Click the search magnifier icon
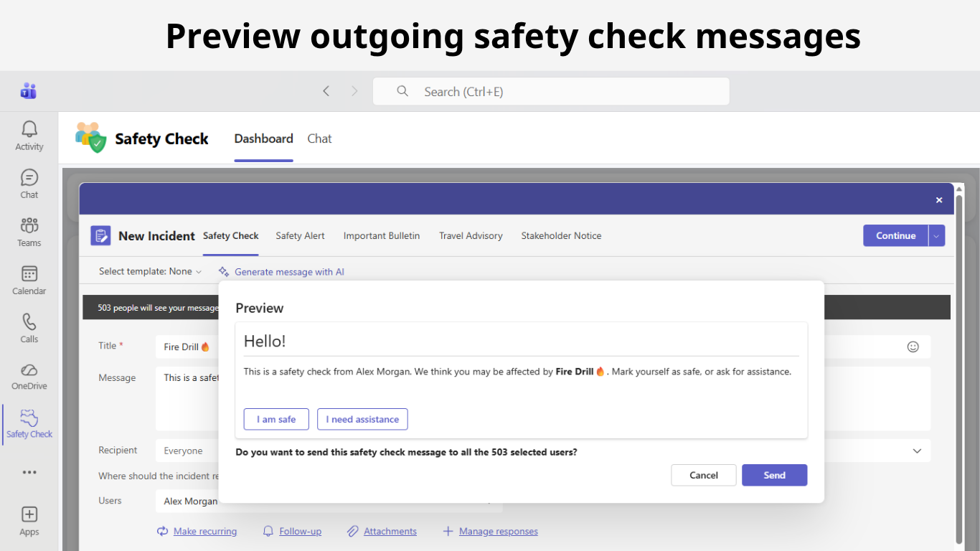The width and height of the screenshot is (980, 551). pyautogui.click(x=402, y=91)
